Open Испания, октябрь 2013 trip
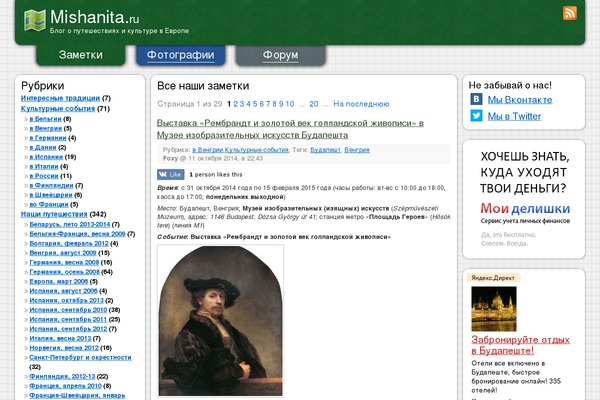This screenshot has height=400, width=600. tap(67, 300)
